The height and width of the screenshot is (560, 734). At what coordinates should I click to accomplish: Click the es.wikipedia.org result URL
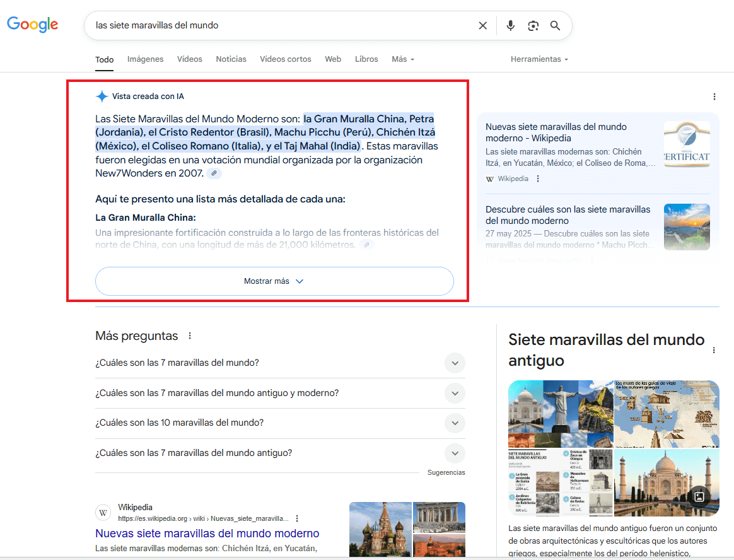coord(203,518)
